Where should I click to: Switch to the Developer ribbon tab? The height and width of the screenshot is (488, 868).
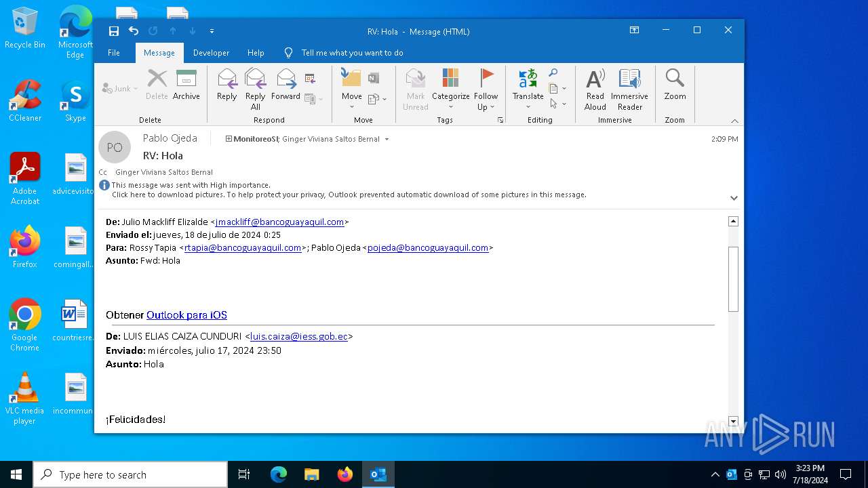click(x=211, y=53)
